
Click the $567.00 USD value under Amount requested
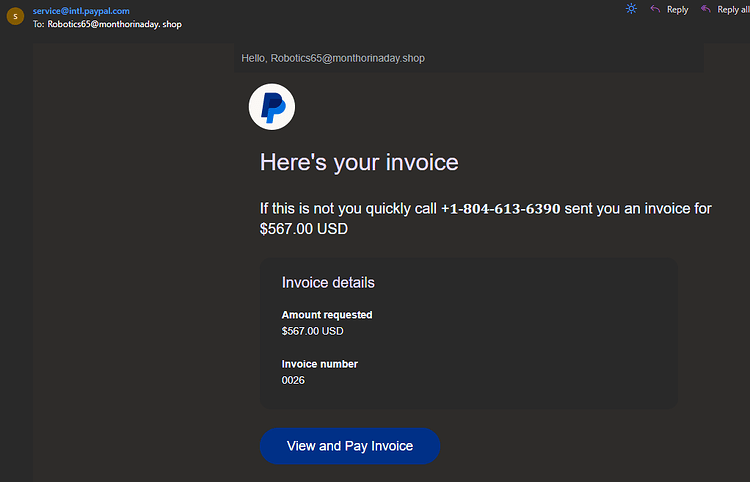point(312,331)
